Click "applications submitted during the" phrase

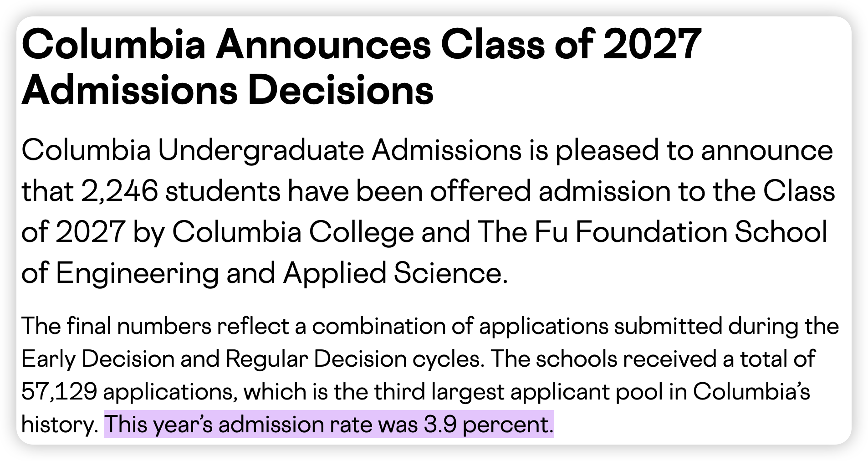pyautogui.click(x=659, y=327)
